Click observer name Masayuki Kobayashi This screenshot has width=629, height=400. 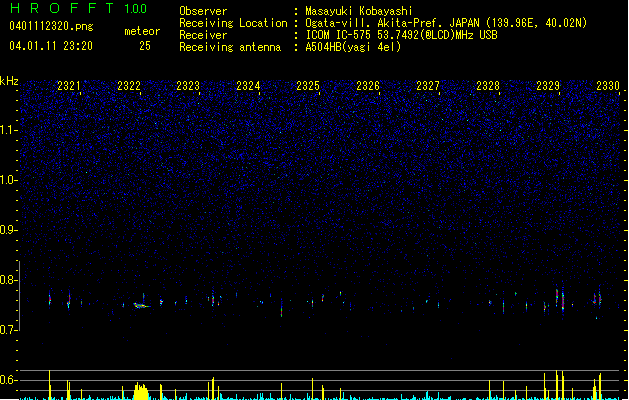[x=359, y=11]
